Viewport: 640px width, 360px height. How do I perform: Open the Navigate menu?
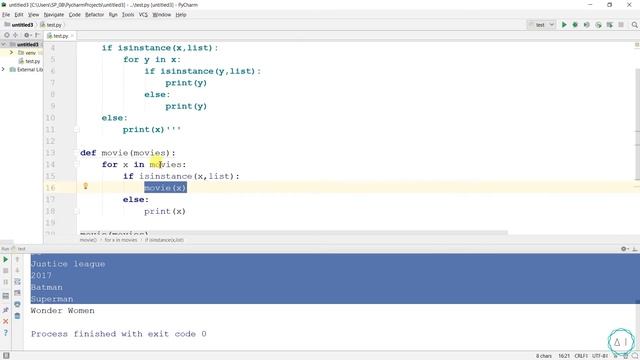coord(54,15)
